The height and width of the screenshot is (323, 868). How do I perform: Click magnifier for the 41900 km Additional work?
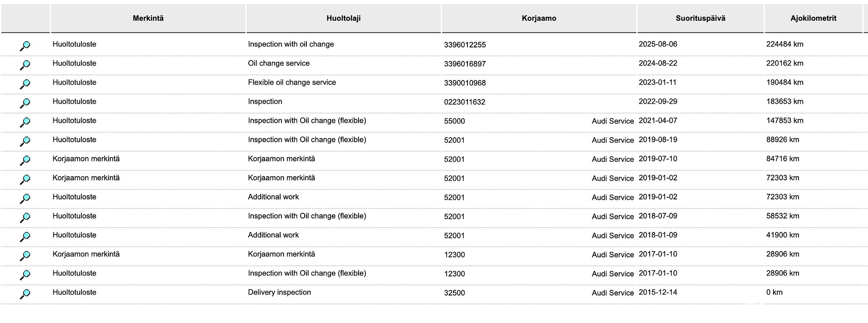pos(25,236)
